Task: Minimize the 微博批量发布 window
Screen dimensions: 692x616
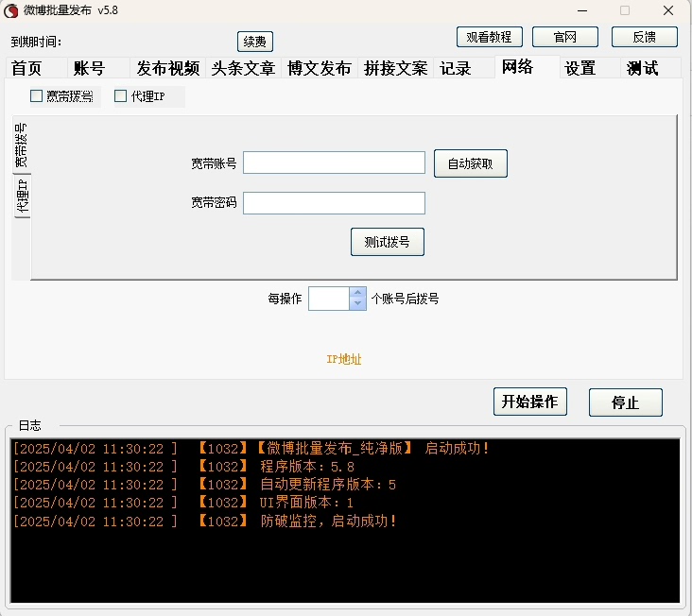Action: click(582, 10)
